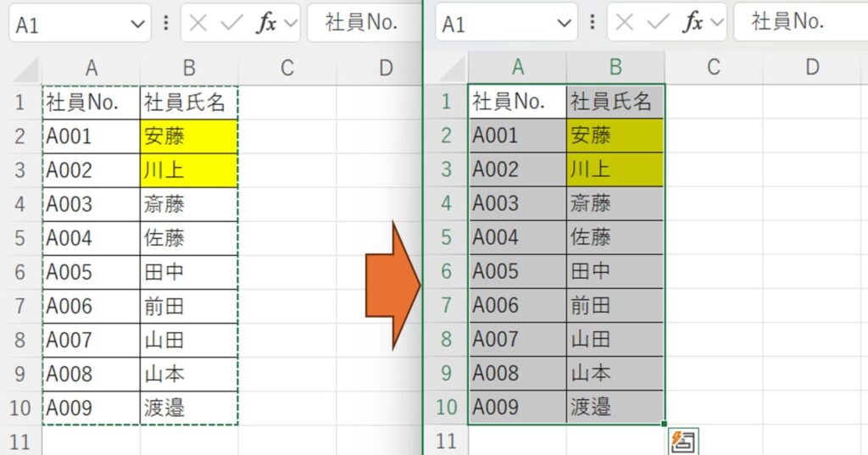Screen dimensions: 868x455
Task: Click cell 佐藤 in left window
Action: (189, 239)
